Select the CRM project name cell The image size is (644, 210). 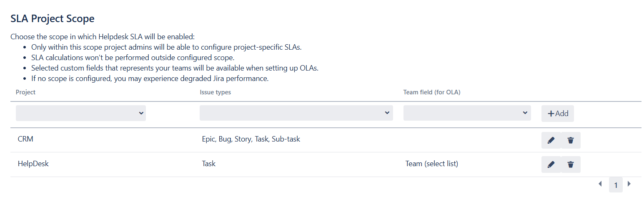point(26,139)
